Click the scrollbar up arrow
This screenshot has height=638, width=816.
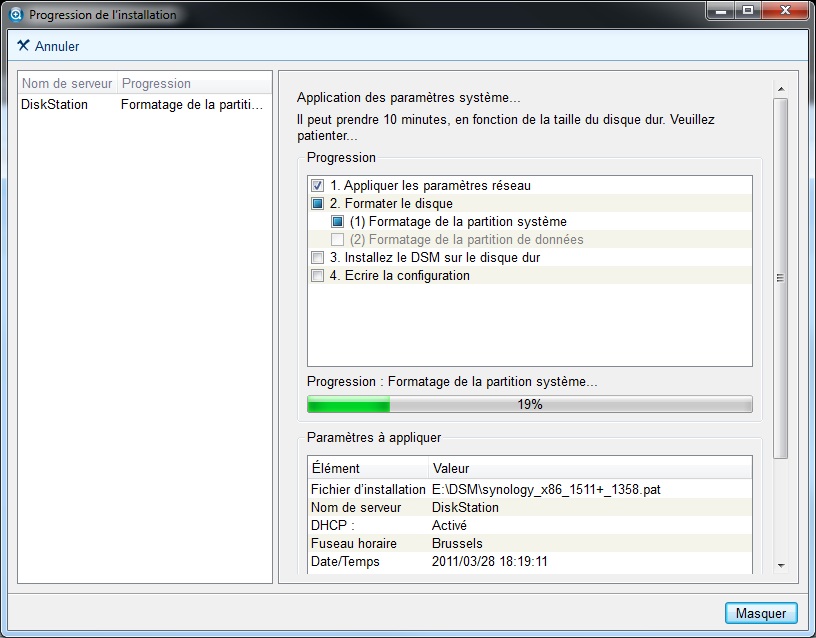[781, 89]
